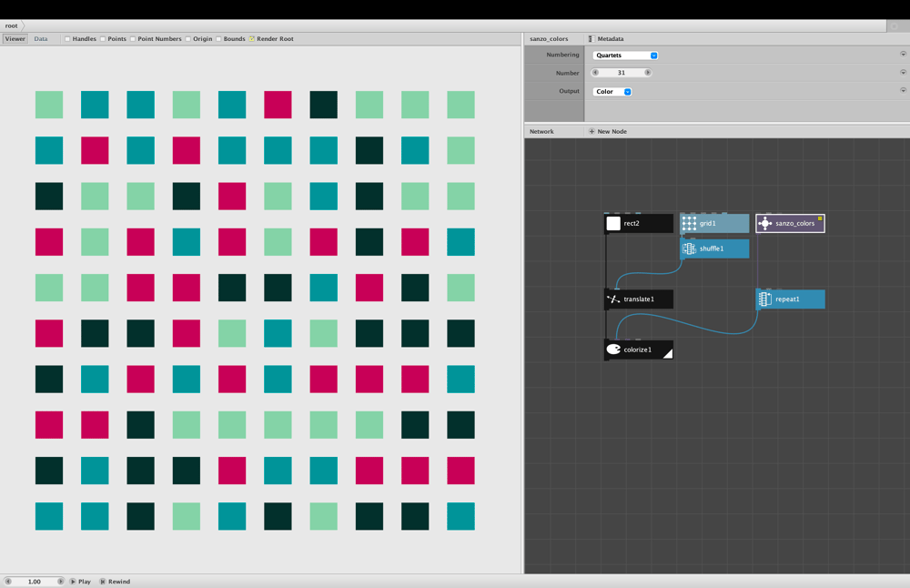Select the shuffle1 node icon
The height and width of the screenshot is (588, 910).
click(689, 248)
